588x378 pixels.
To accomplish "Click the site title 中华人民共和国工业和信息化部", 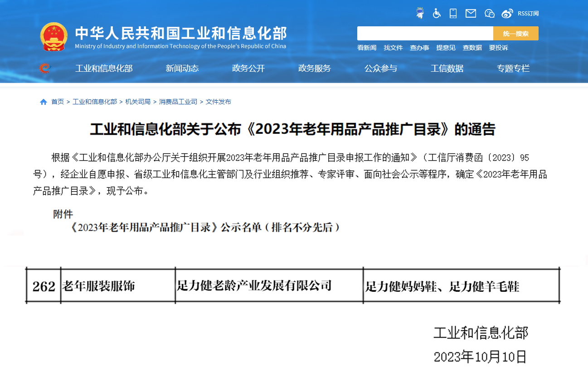I will coord(181,33).
